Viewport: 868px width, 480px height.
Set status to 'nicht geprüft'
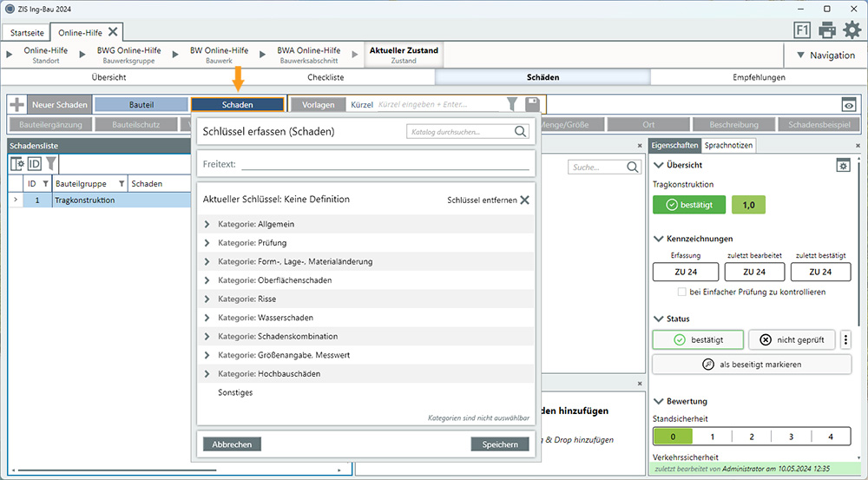click(x=792, y=339)
